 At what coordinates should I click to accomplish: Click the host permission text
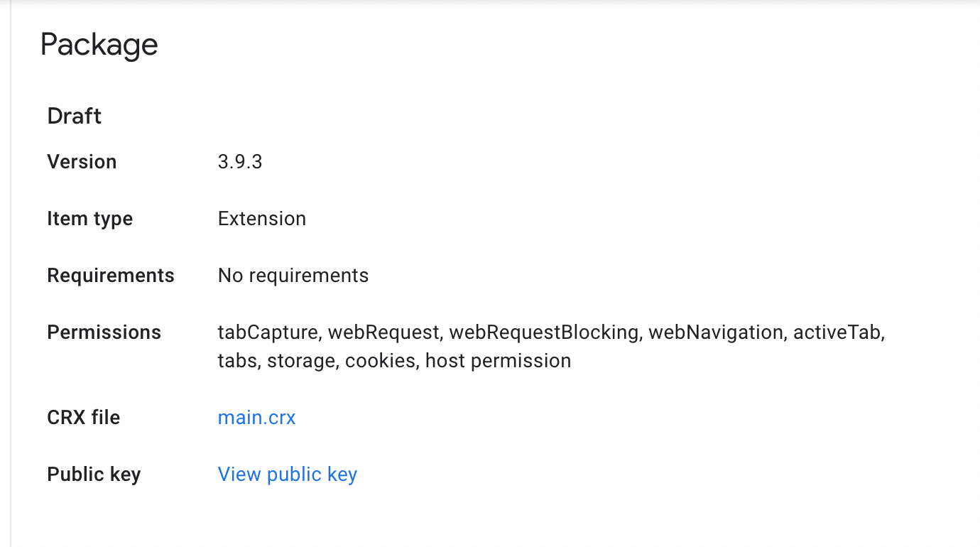[498, 361]
